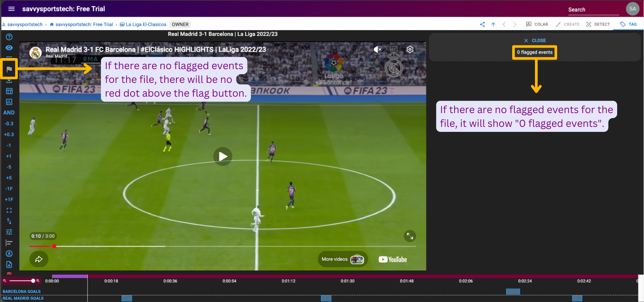Play the video with center play button
The width and height of the screenshot is (644, 302).
(223, 156)
